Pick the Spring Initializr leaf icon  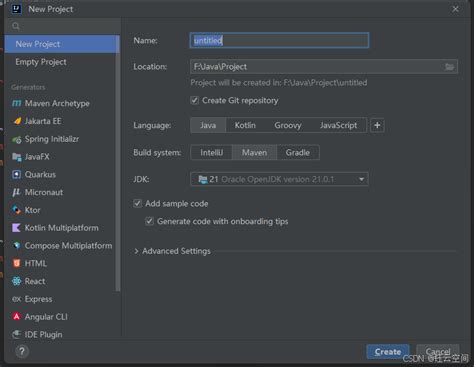pos(17,139)
